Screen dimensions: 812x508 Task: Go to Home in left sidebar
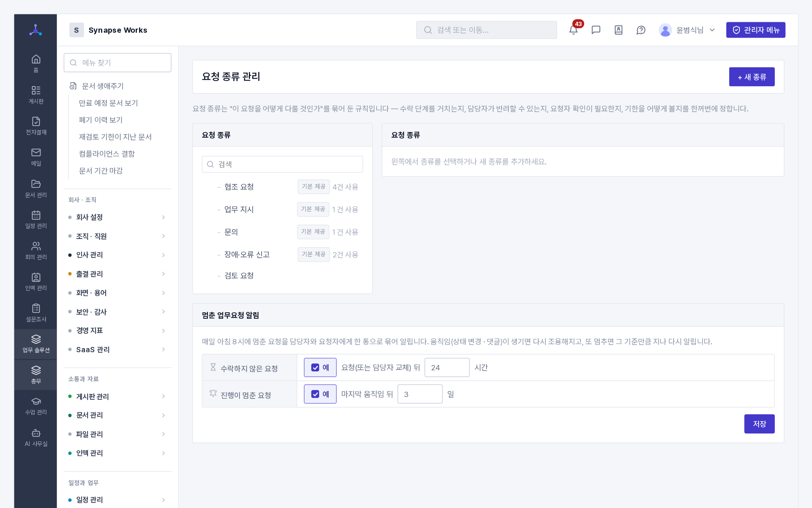[36, 64]
